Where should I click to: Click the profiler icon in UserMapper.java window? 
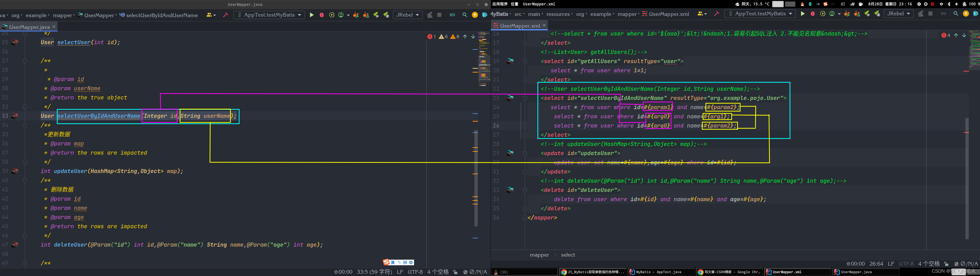[341, 15]
